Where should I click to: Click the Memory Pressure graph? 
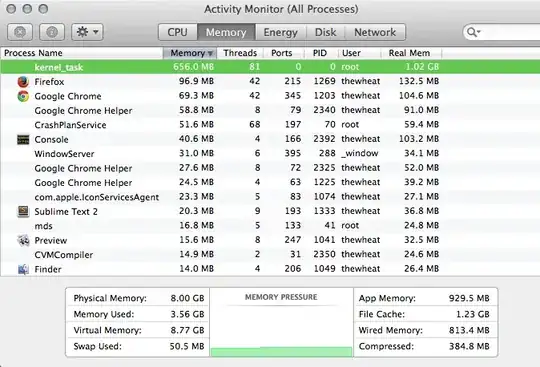[281, 324]
